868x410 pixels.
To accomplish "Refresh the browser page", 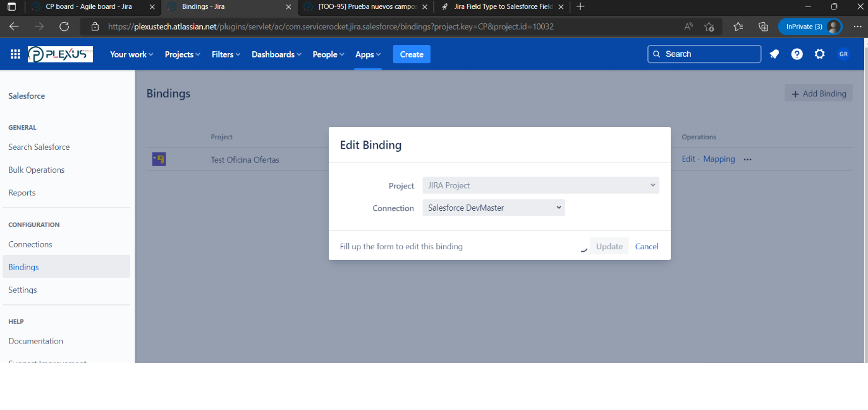I will click(x=64, y=27).
